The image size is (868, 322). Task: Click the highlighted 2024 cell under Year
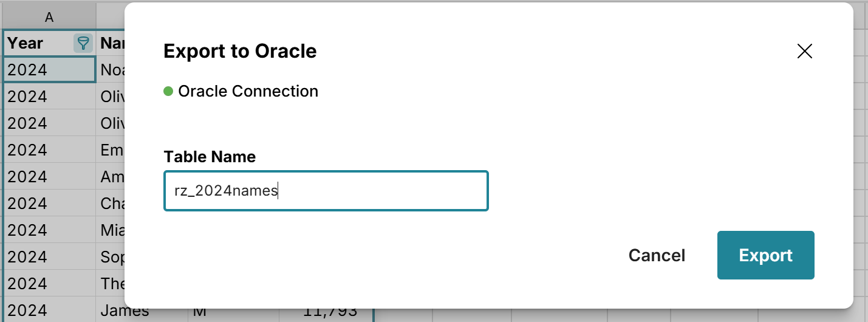pos(49,70)
